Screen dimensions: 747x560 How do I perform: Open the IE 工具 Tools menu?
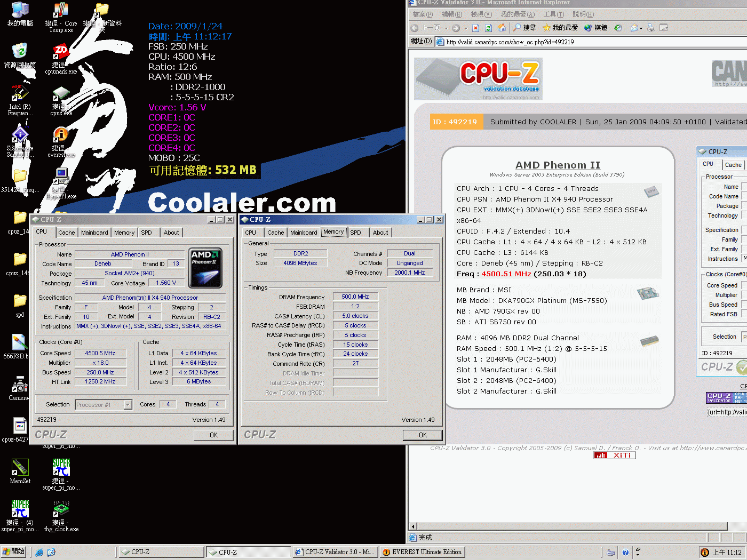pos(553,14)
